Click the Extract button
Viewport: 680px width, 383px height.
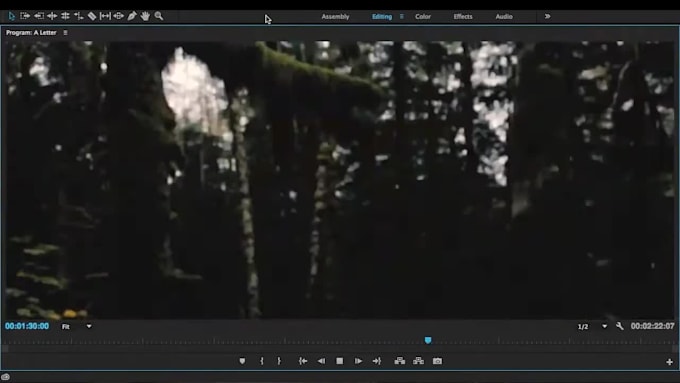418,361
